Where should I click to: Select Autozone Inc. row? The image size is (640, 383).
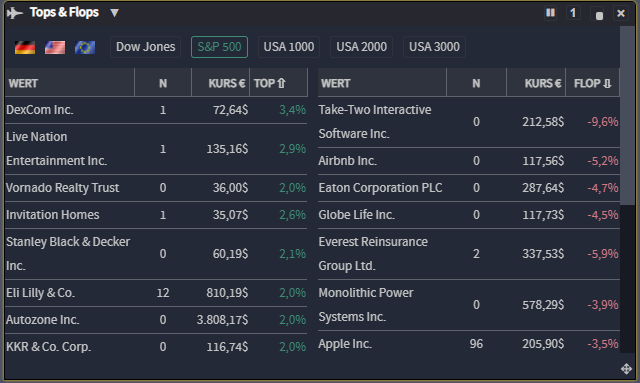156,320
